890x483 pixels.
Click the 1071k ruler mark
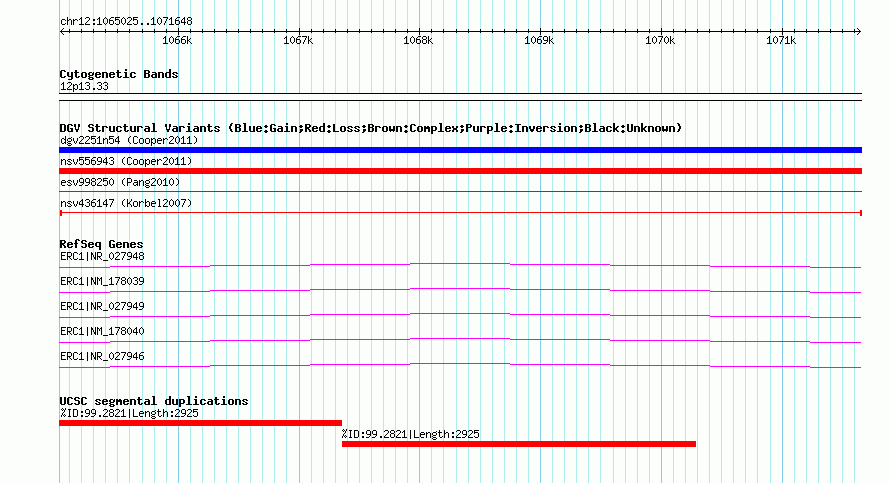click(781, 40)
